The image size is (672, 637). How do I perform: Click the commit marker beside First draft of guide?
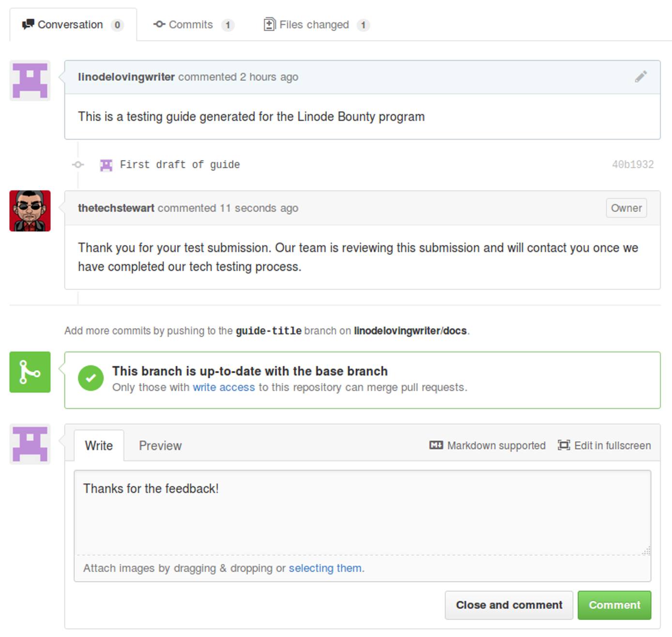point(77,164)
